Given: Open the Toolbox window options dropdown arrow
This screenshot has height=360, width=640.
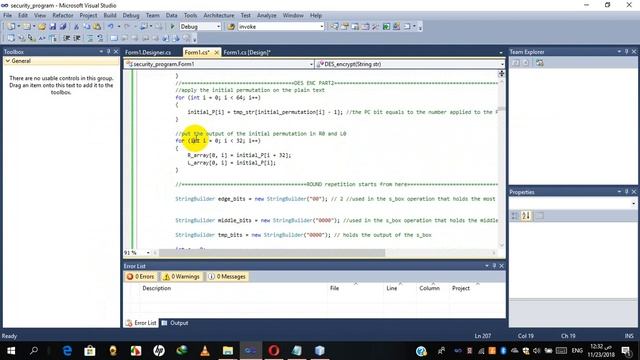Looking at the screenshot, I should [x=101, y=51].
